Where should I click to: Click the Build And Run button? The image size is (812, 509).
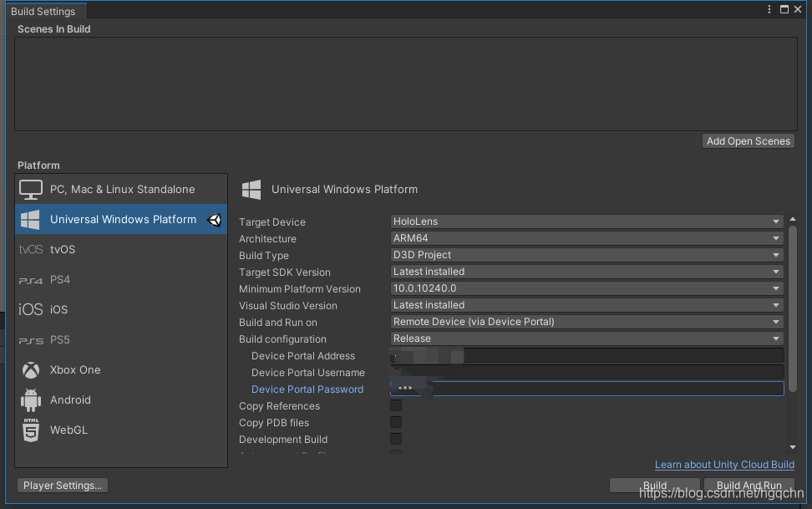749,486
